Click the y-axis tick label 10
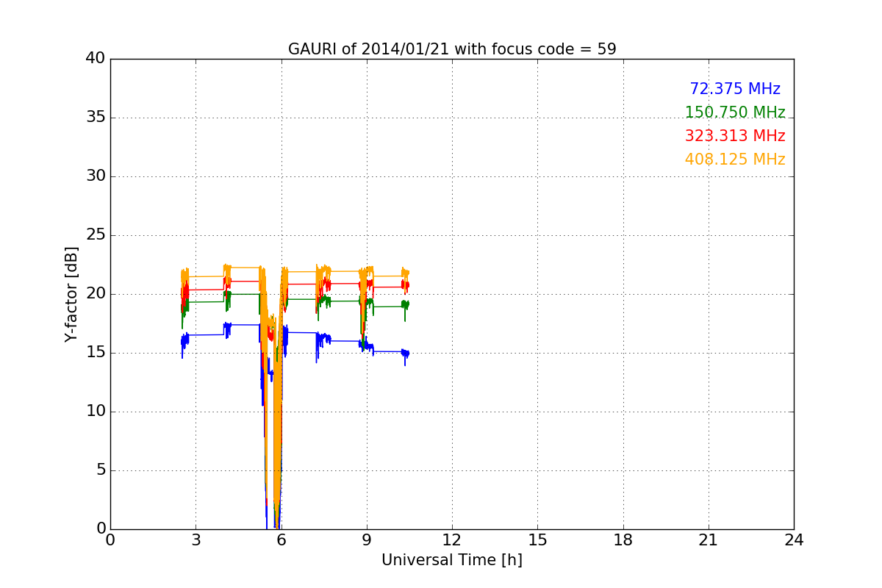Screen dimensions: 882x588 (x=96, y=412)
